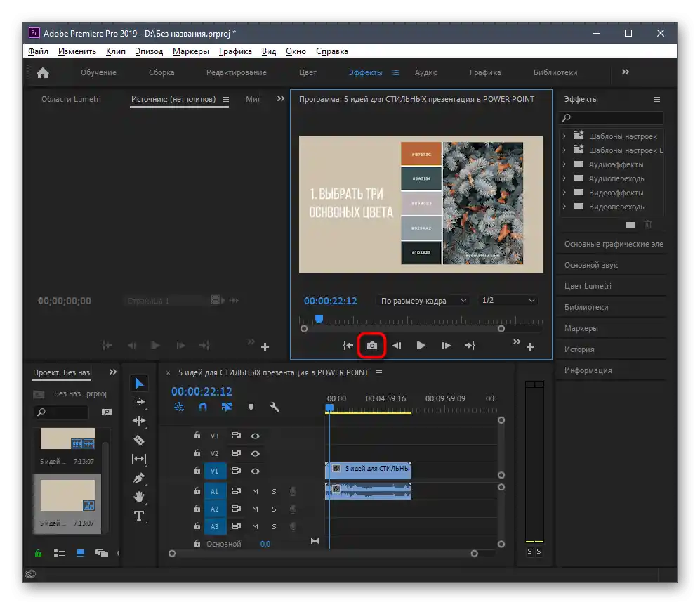Screen dimensions: 700x605
Task: Open the Основной звук panel
Action: [x=591, y=265]
